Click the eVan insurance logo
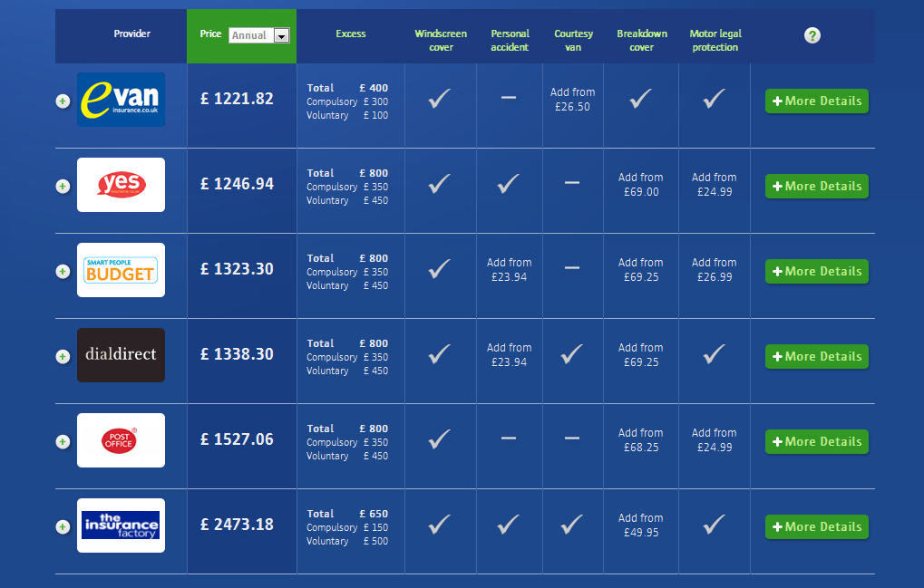Viewport: 924px width, 588px height. pyautogui.click(x=121, y=100)
